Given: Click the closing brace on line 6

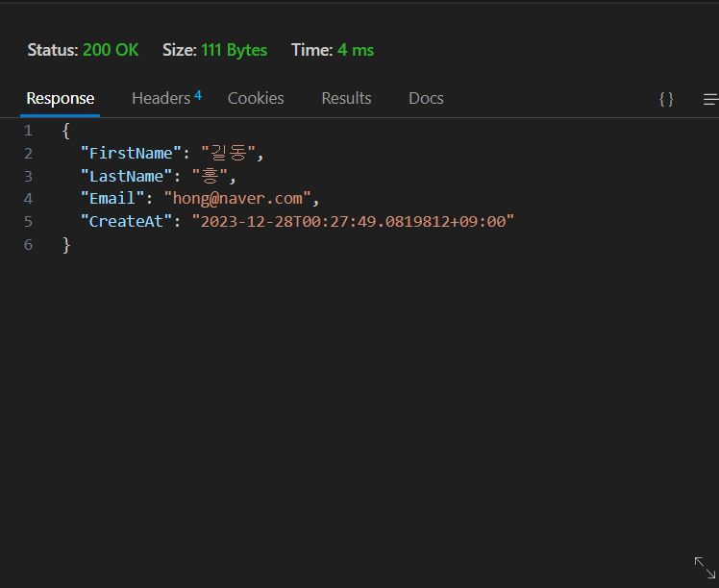Looking at the screenshot, I should [66, 245].
